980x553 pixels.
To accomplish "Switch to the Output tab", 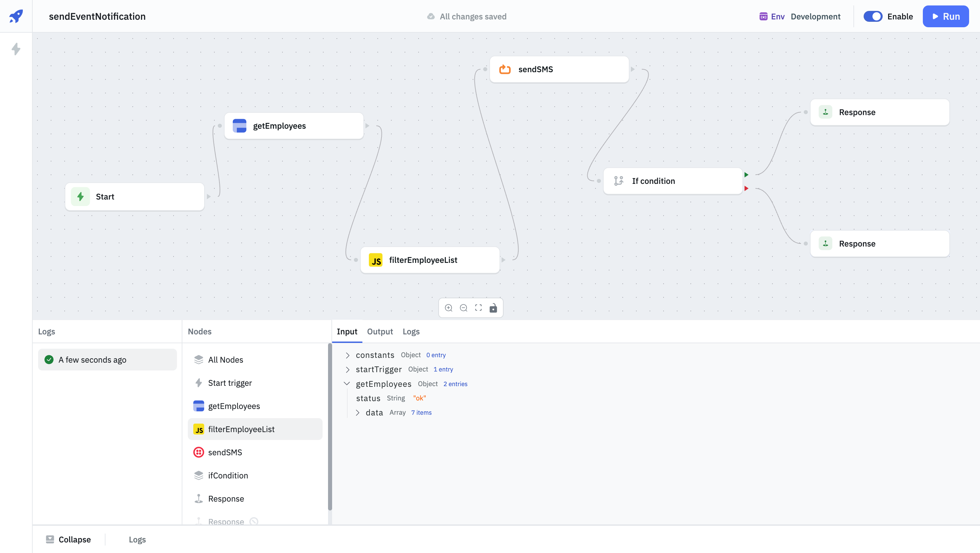I will tap(380, 331).
